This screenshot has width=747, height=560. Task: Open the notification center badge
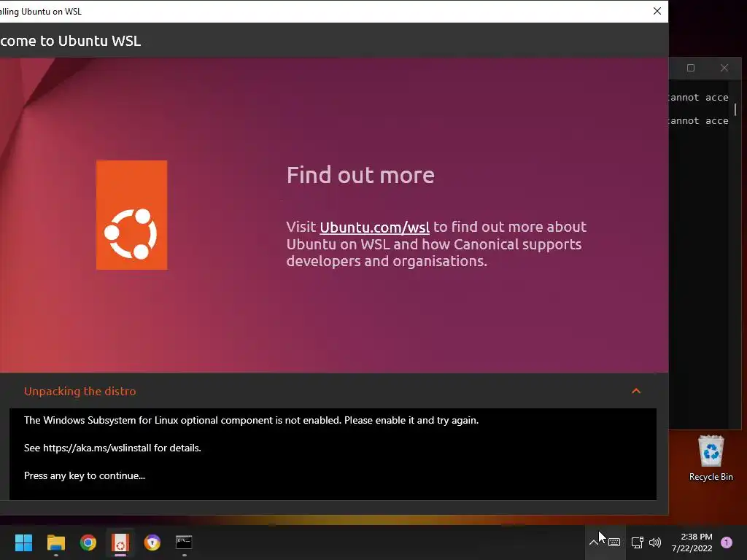click(727, 542)
